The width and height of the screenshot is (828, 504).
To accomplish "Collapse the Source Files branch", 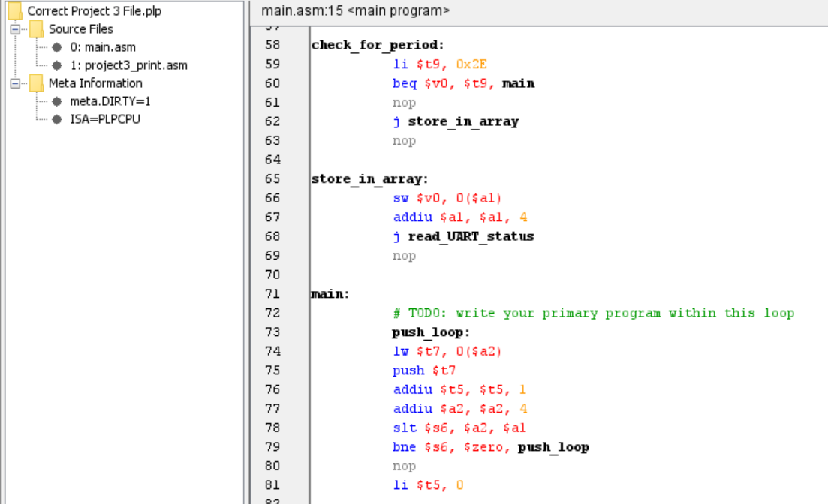I will (15, 28).
